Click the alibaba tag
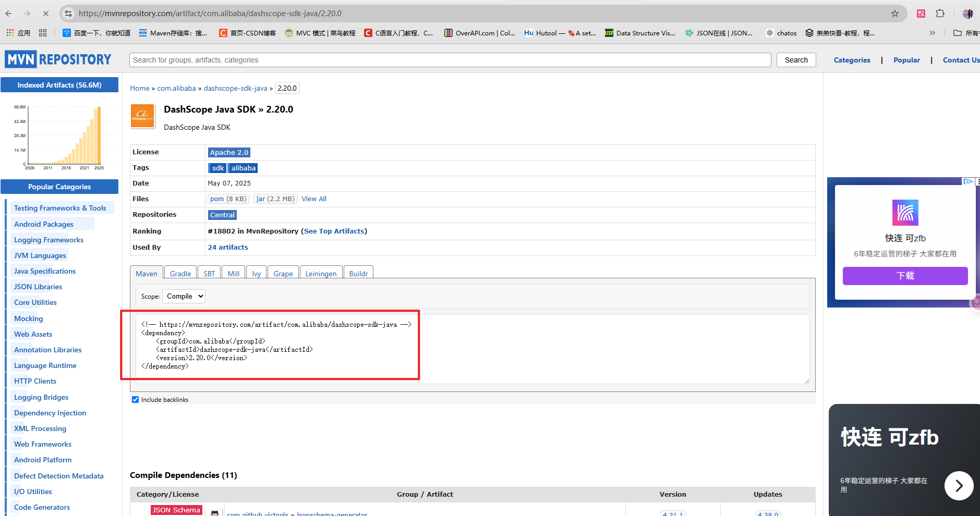The image size is (980, 516). 244,168
